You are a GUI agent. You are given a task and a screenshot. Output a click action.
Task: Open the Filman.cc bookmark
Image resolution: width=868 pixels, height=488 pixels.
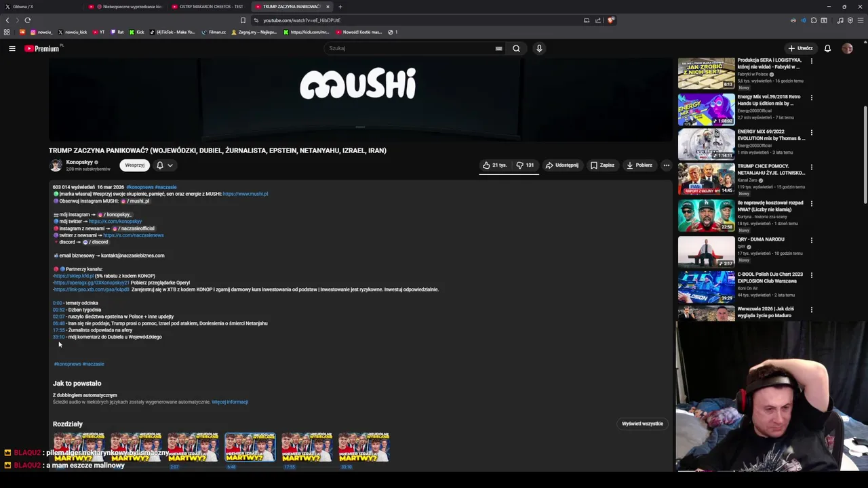pos(214,32)
